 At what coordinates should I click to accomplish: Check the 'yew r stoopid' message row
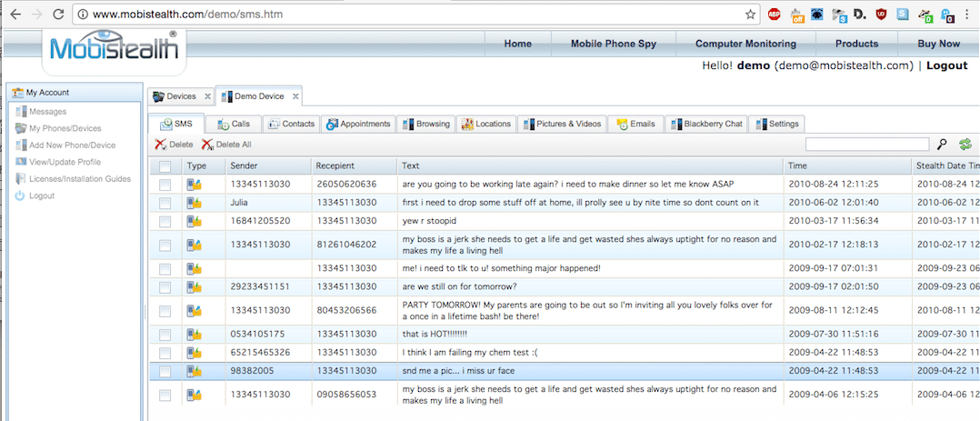point(165,222)
